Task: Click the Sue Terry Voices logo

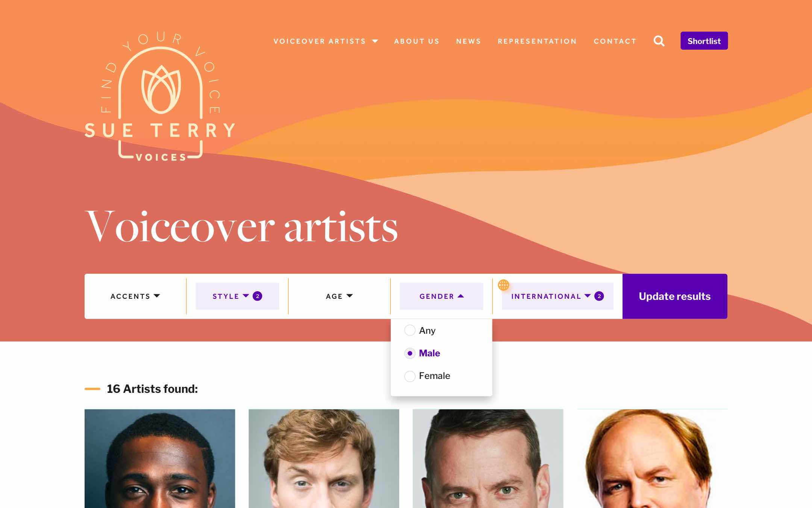Action: coord(160,97)
